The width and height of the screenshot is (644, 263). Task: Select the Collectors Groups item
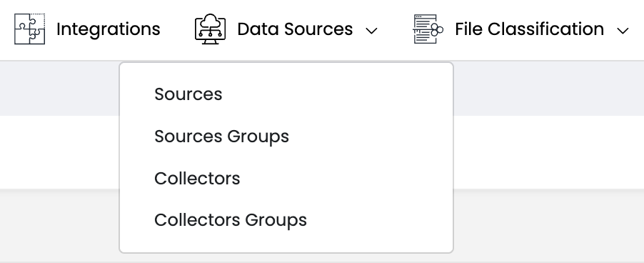(231, 220)
